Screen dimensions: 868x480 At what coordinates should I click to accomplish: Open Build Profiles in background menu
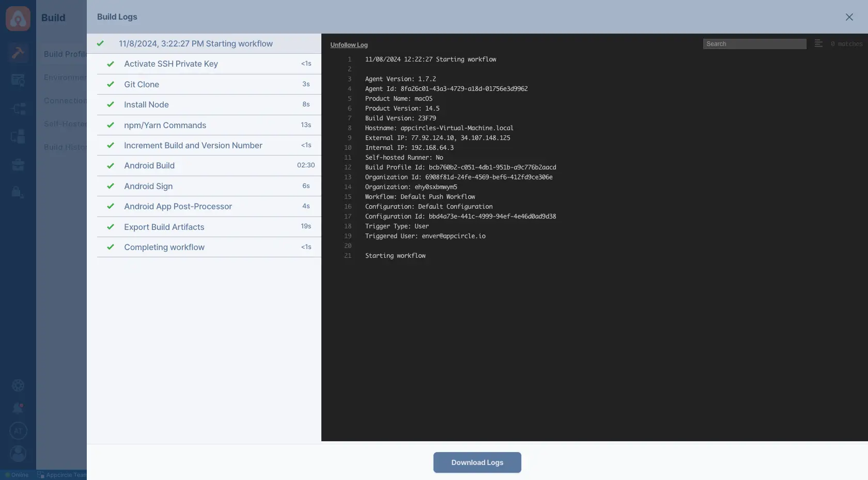[65, 54]
